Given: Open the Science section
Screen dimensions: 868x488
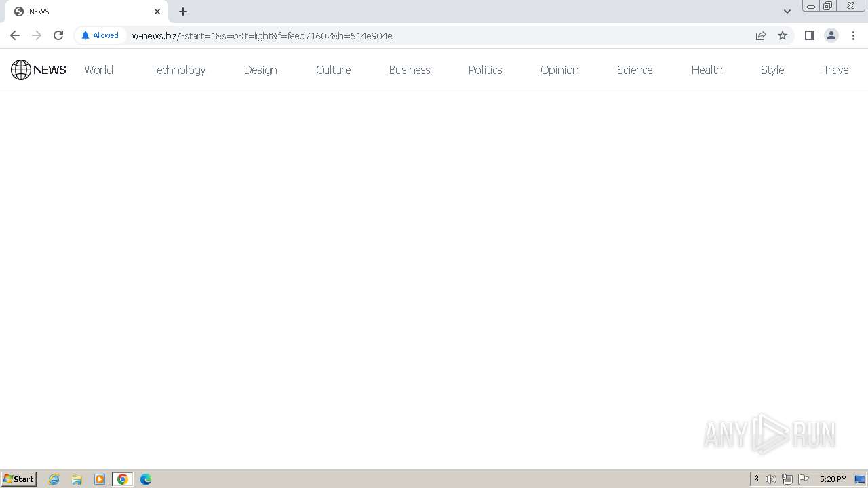Looking at the screenshot, I should (x=635, y=70).
